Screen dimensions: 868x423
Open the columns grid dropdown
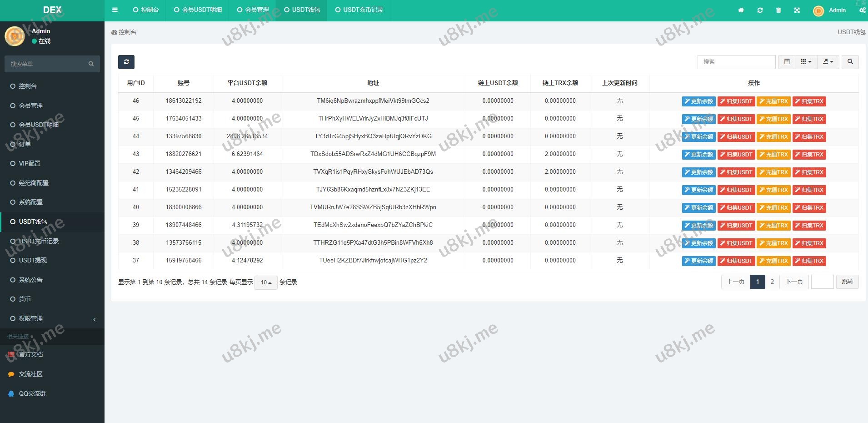(x=806, y=62)
